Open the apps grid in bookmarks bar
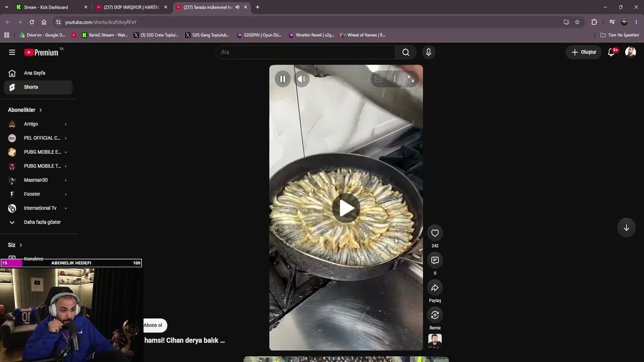This screenshot has height=362, width=644. 7,35
